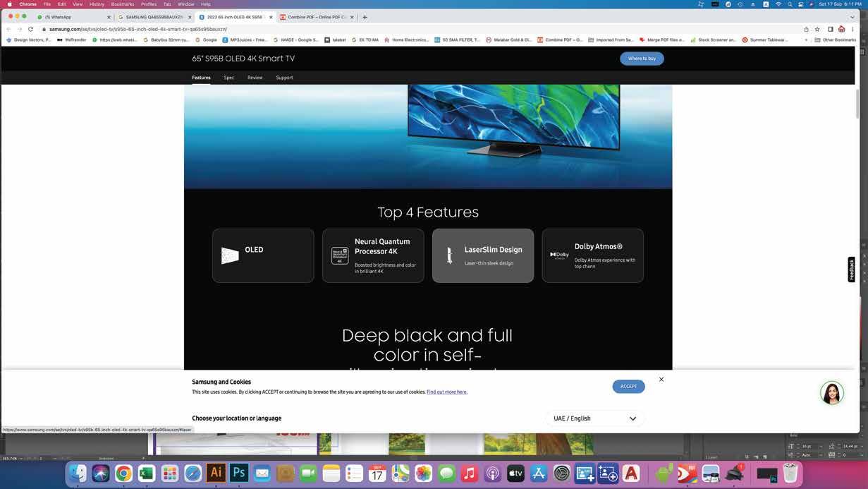Open Launchpad from the Dock
The height and width of the screenshot is (489, 868).
click(169, 473)
